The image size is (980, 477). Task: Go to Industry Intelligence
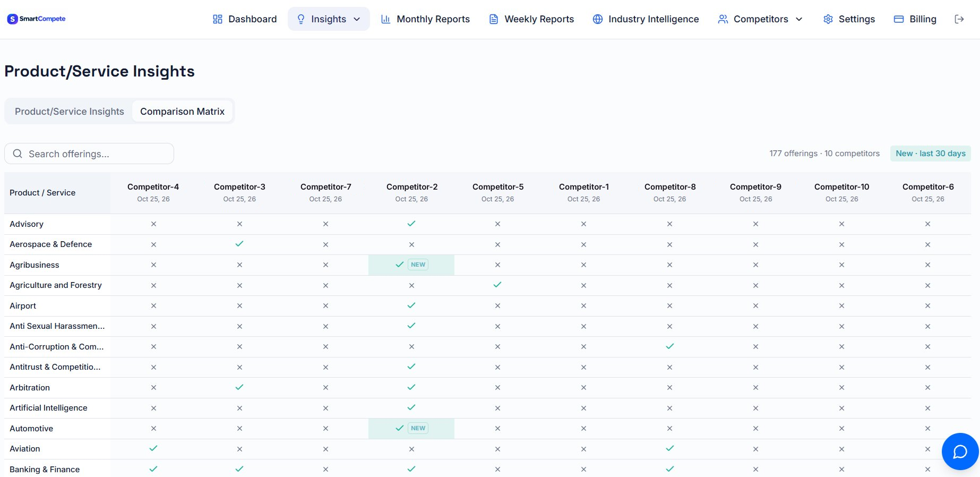click(646, 19)
